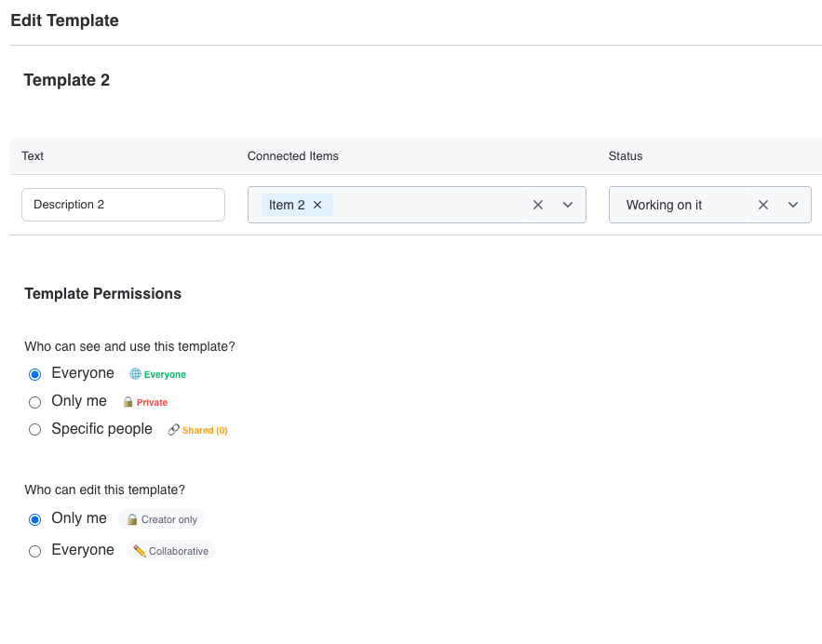Clear all Connected Items selections
Viewport: 822px width, 644px height.
coord(537,205)
